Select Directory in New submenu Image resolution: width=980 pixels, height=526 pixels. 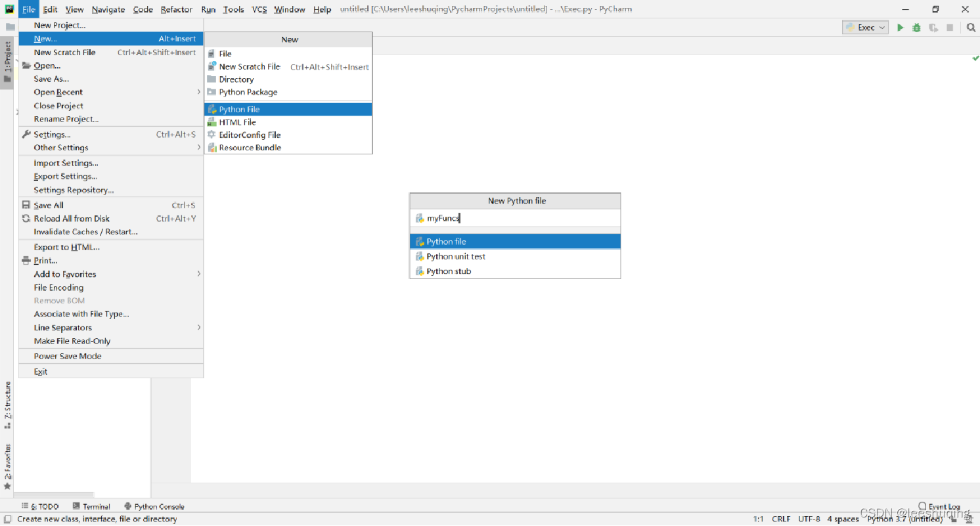(x=288, y=79)
